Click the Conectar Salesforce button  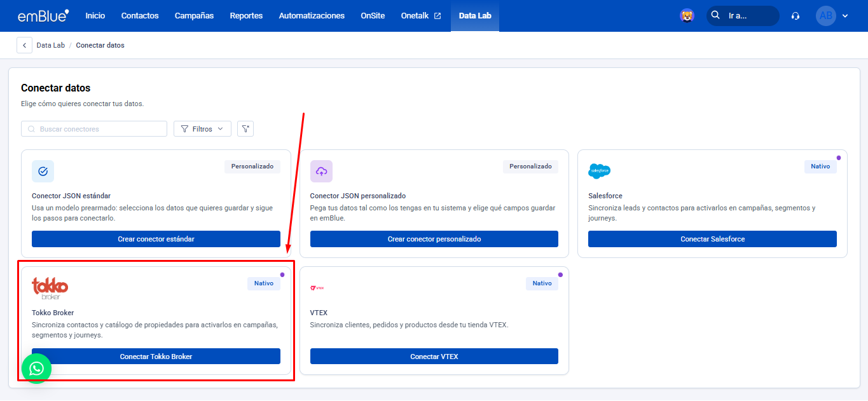pos(712,239)
